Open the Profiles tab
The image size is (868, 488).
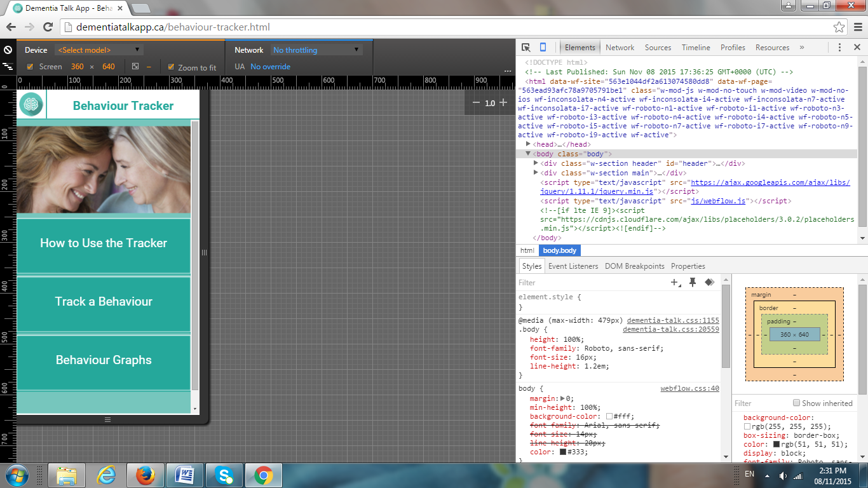733,48
